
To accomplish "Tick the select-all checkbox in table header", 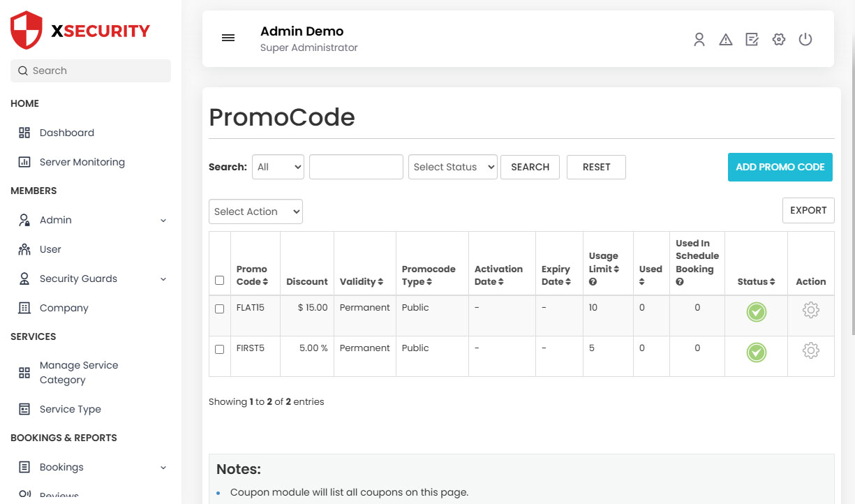I will 220,281.
